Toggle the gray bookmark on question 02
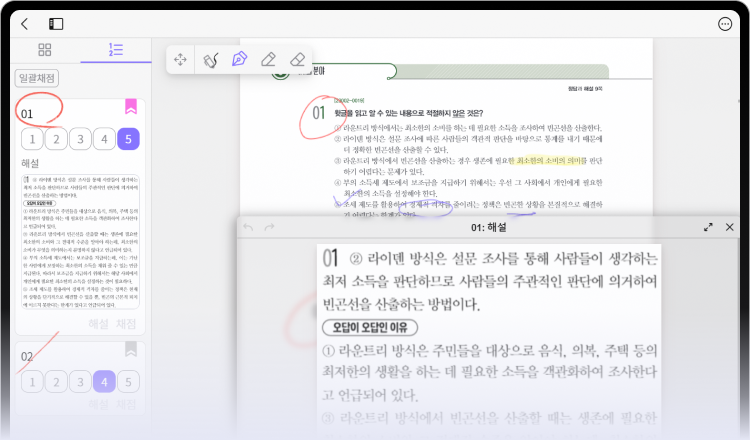Viewport: 750px width, 440px height. coord(131,349)
